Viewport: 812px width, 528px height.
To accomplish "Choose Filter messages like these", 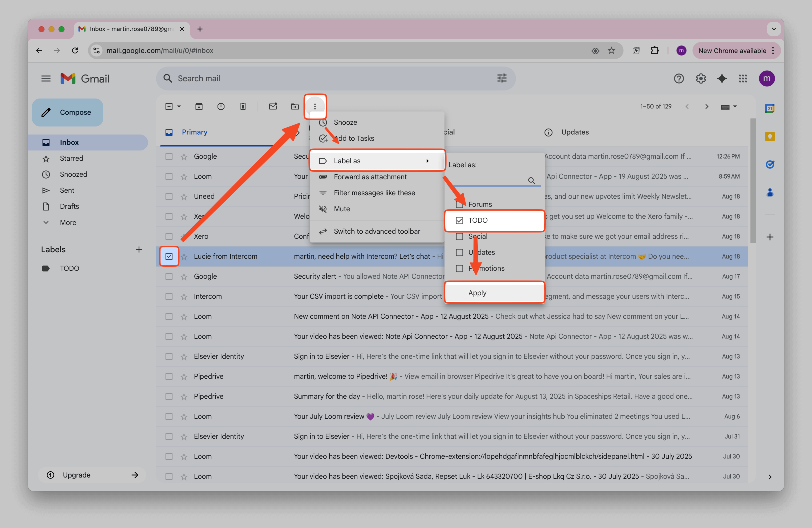I will pos(377,193).
